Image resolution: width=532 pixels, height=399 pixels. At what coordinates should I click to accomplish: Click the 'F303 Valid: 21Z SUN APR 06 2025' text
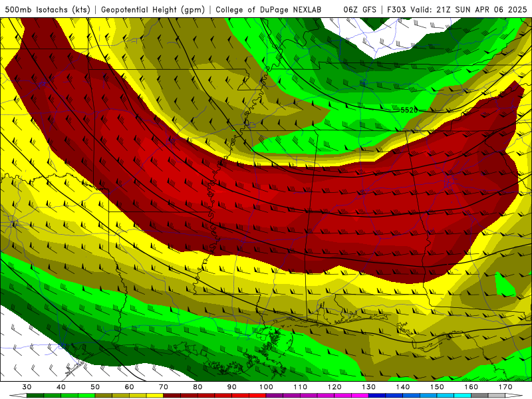pyautogui.click(x=457, y=10)
